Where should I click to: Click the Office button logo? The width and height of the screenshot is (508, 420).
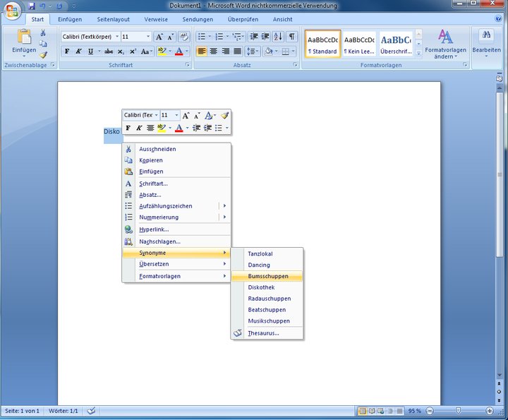tap(13, 13)
